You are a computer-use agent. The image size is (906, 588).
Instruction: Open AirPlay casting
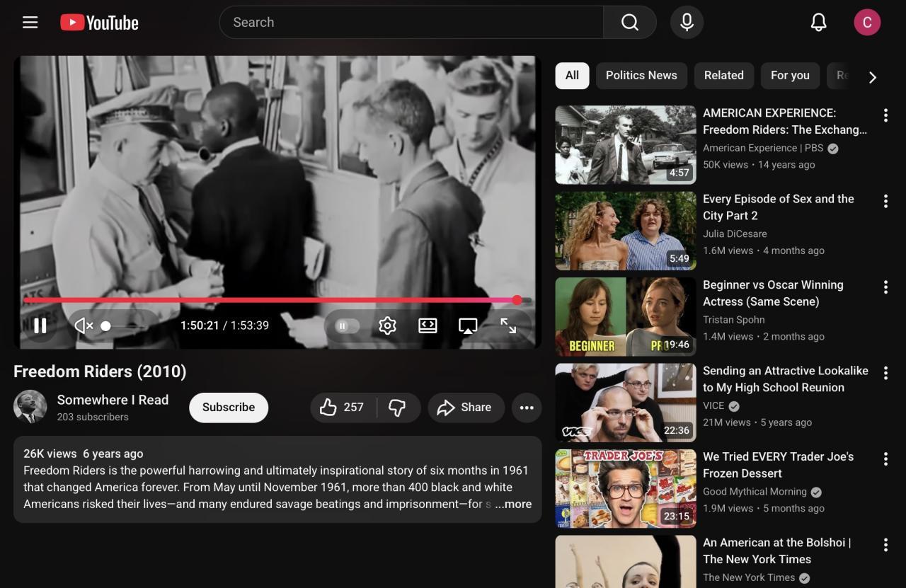pos(468,325)
